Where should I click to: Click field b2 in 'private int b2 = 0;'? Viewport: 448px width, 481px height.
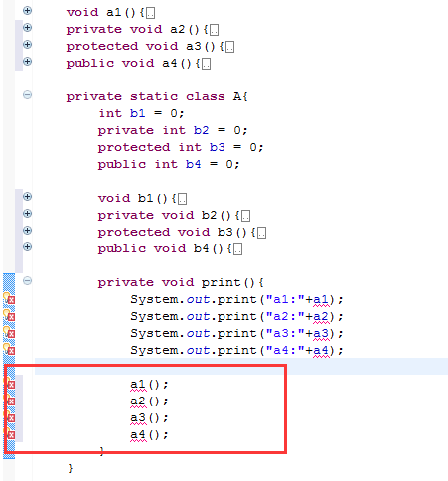pyautogui.click(x=202, y=130)
